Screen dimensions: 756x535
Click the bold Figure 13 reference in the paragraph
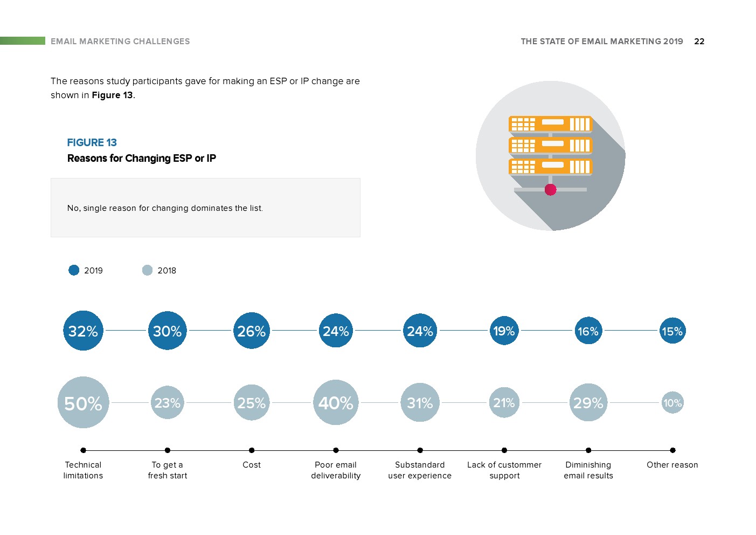point(112,95)
